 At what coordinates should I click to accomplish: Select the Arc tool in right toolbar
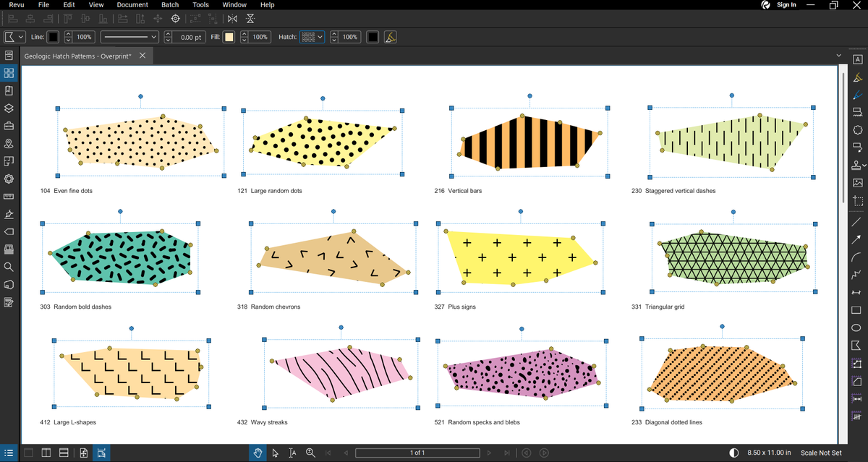(x=857, y=257)
